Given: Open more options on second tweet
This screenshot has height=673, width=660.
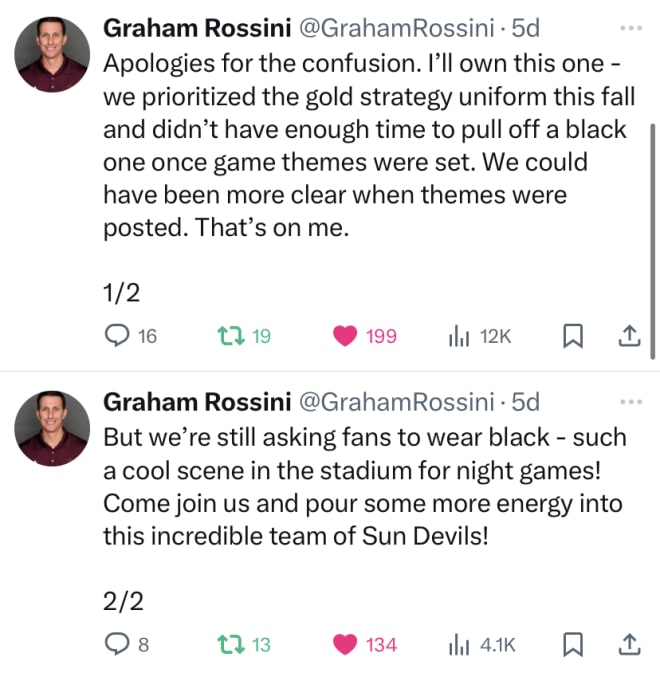Looking at the screenshot, I should (x=631, y=402).
